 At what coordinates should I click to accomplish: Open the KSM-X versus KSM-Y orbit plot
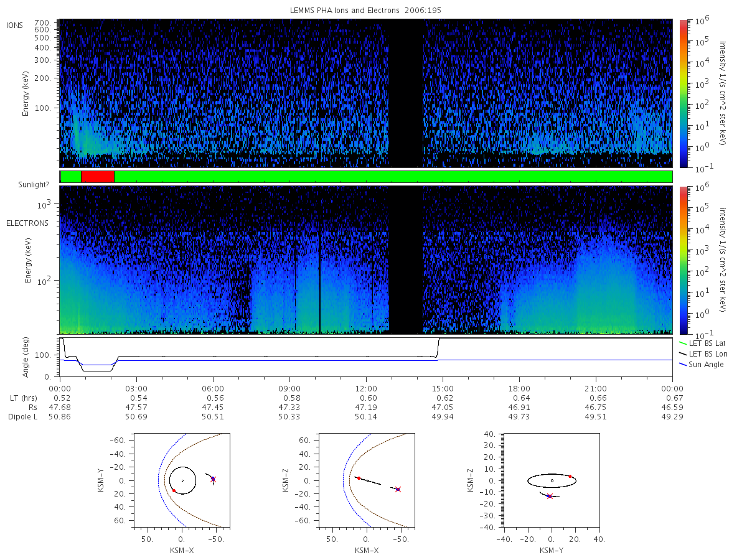(x=181, y=481)
